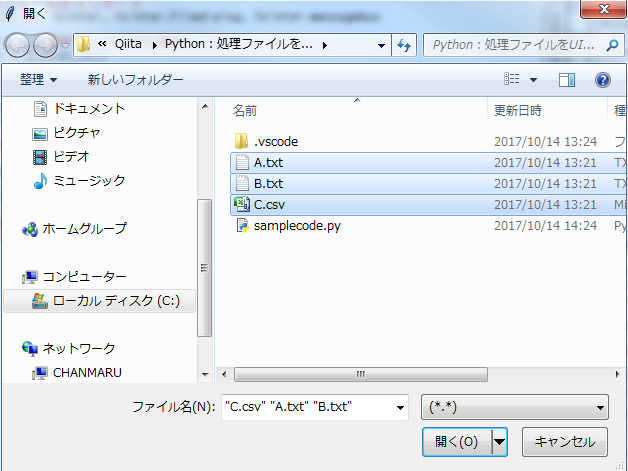Click the ミュージック music note icon

tap(40, 181)
